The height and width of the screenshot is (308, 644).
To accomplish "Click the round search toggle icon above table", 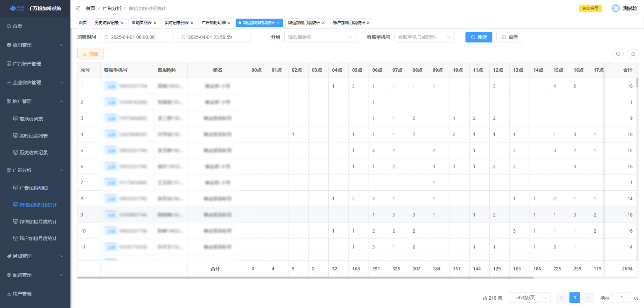I will pyautogui.click(x=618, y=54).
